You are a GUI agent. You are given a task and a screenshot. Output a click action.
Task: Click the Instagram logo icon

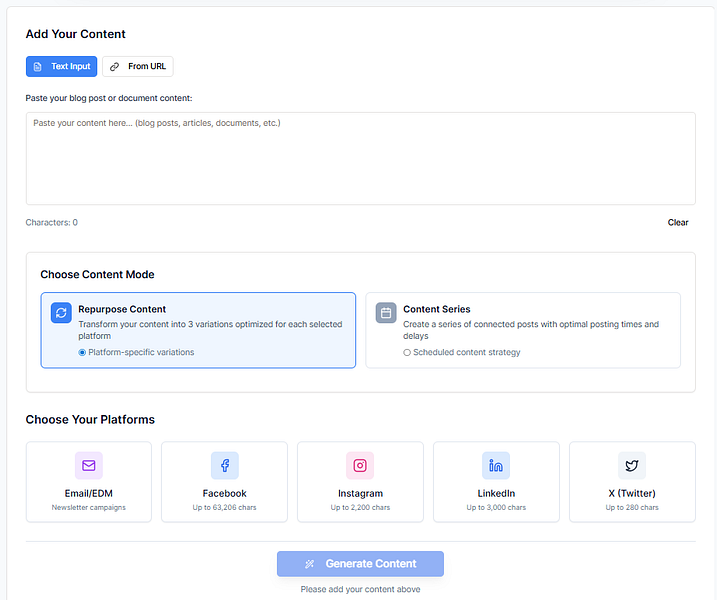360,466
